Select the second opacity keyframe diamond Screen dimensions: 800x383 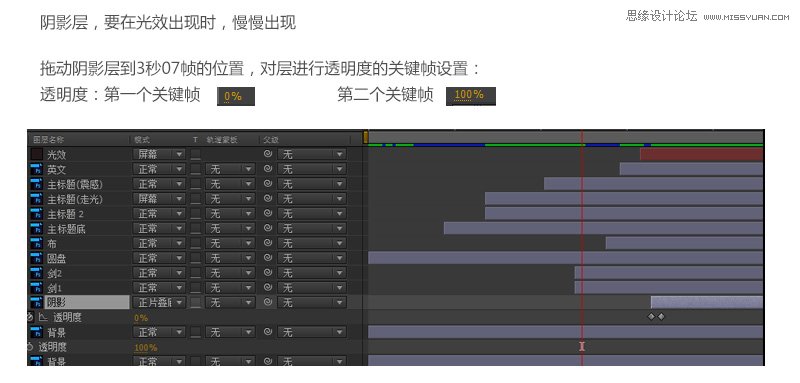[x=661, y=317]
